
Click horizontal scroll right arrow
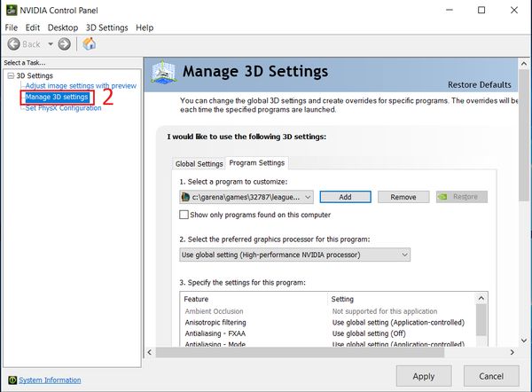coord(512,352)
